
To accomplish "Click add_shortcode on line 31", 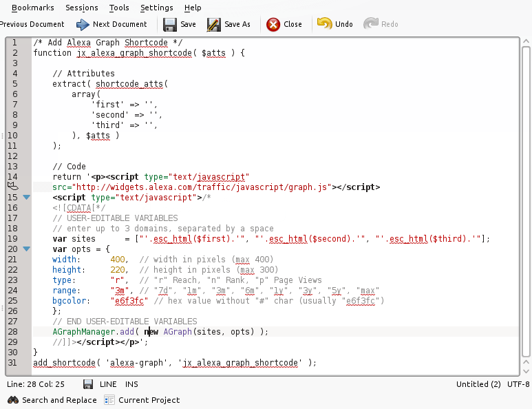I will pos(64,362).
